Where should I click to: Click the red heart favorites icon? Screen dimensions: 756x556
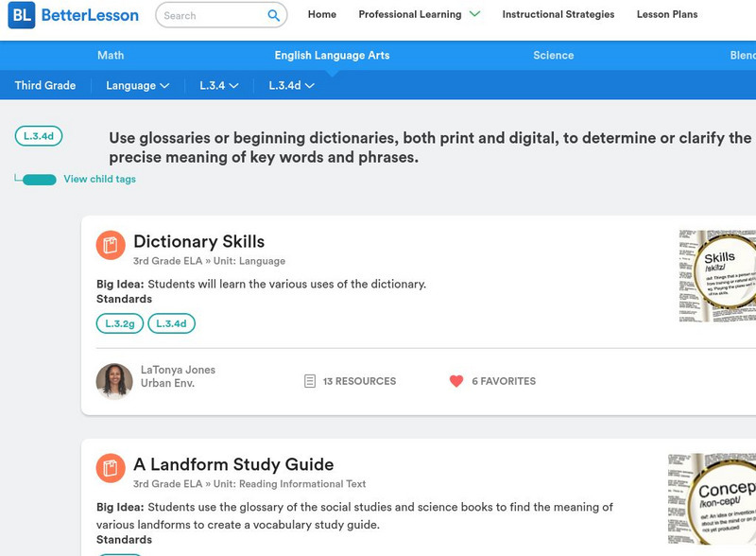pos(456,381)
